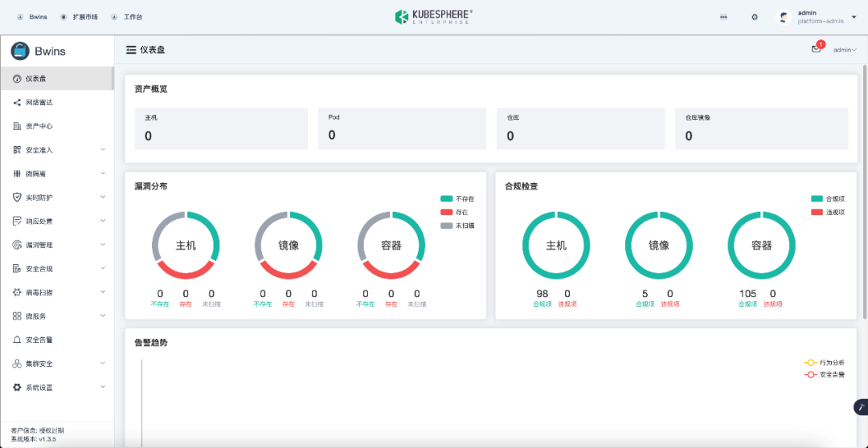
Task: Open the mail notification icon with badge
Action: 817,49
